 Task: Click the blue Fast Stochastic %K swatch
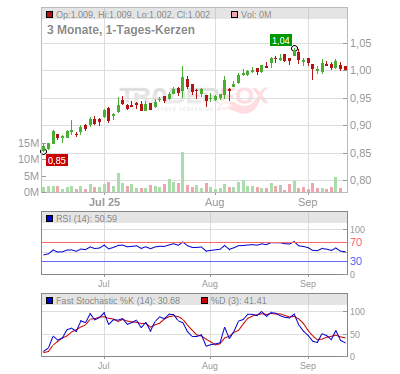[49, 301]
